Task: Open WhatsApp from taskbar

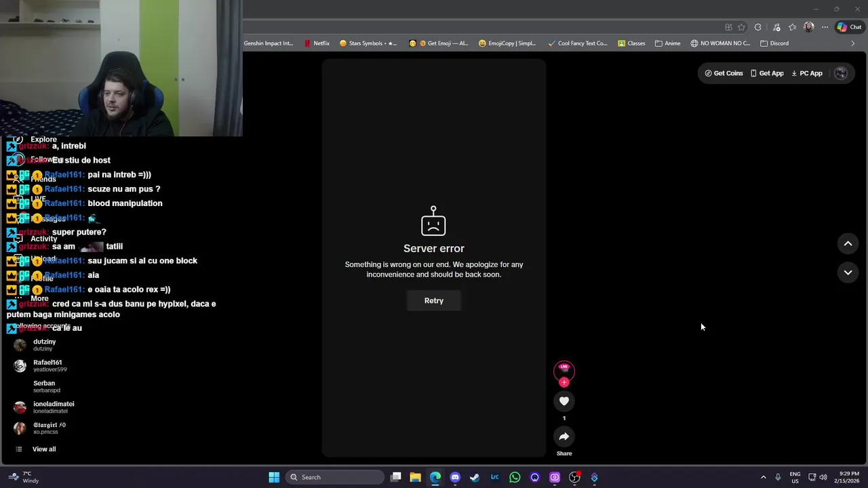Action: coord(515,477)
